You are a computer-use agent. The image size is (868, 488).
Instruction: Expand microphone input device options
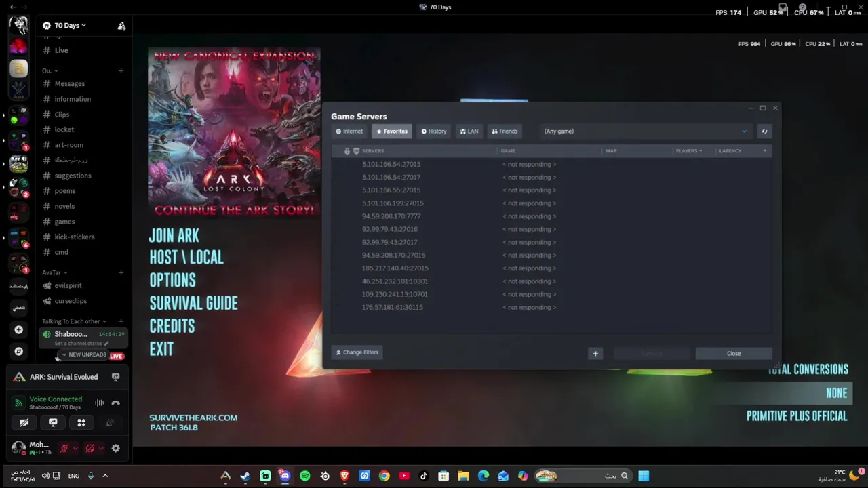tap(75, 448)
